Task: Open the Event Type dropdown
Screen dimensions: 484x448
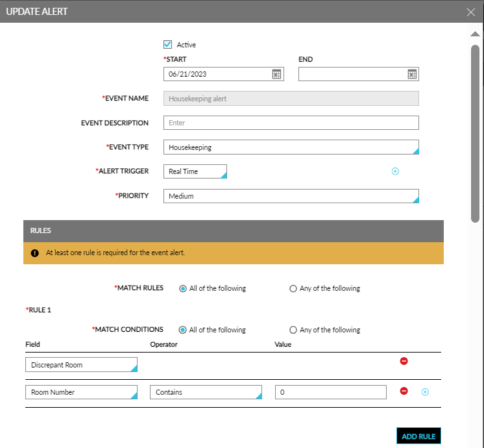Action: (x=291, y=147)
